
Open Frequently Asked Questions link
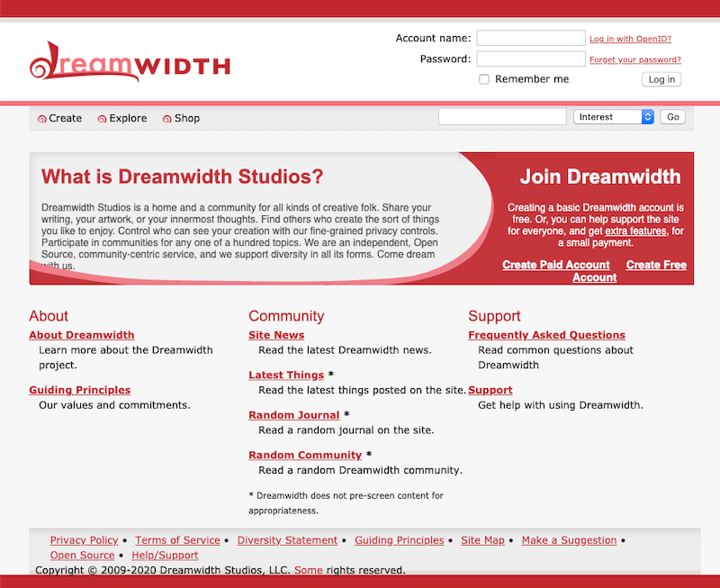(x=546, y=335)
